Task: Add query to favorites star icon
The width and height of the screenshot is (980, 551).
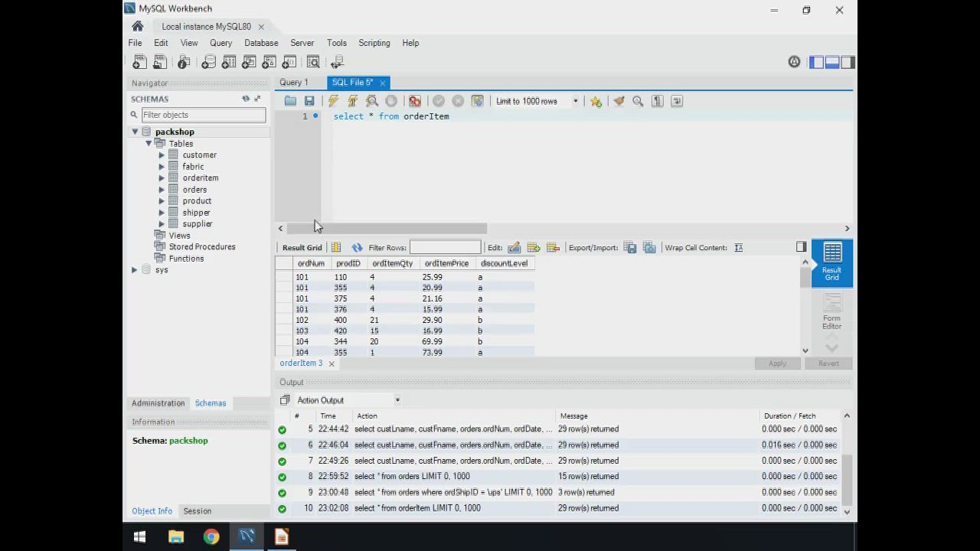Action: [596, 101]
